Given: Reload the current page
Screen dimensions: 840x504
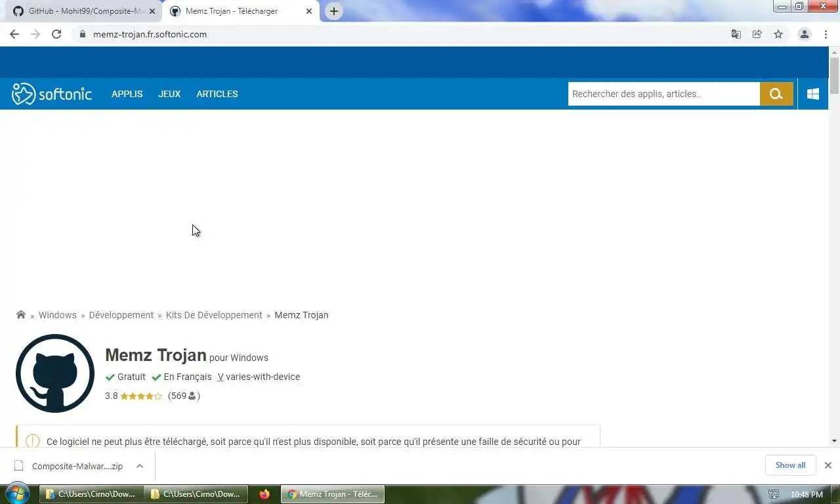Looking at the screenshot, I should pos(56,34).
